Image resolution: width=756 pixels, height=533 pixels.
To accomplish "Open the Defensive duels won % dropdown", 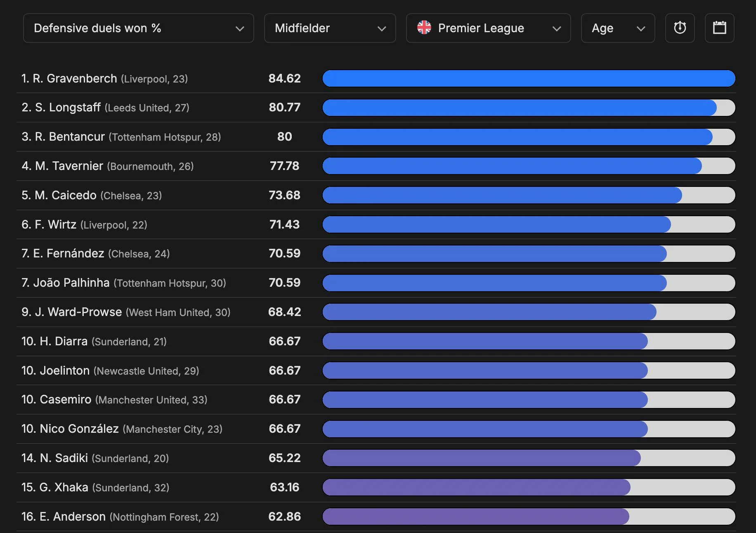I will pyautogui.click(x=138, y=28).
